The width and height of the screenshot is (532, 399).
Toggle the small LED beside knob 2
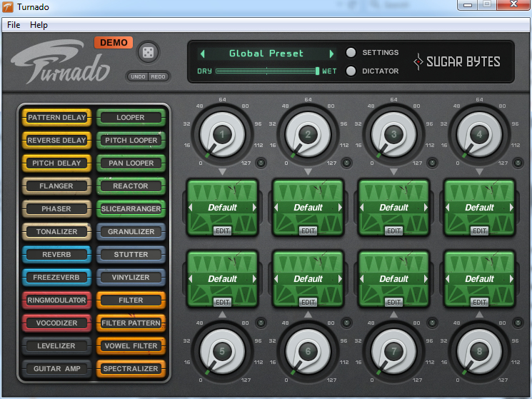tap(346, 163)
